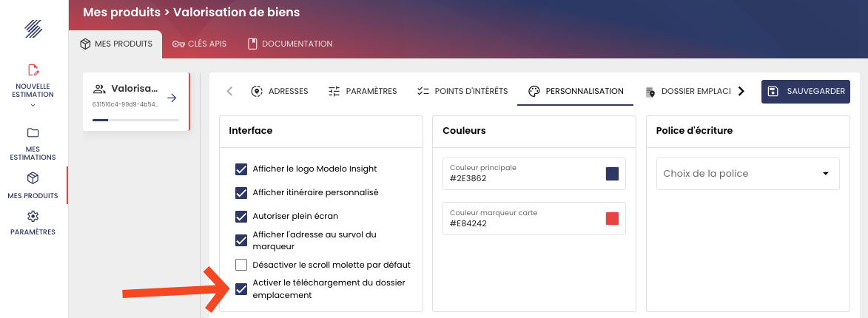Viewport: 868px width, 318px height.
Task: Enable Désactiver le scroll molette par défaut
Action: point(240,265)
